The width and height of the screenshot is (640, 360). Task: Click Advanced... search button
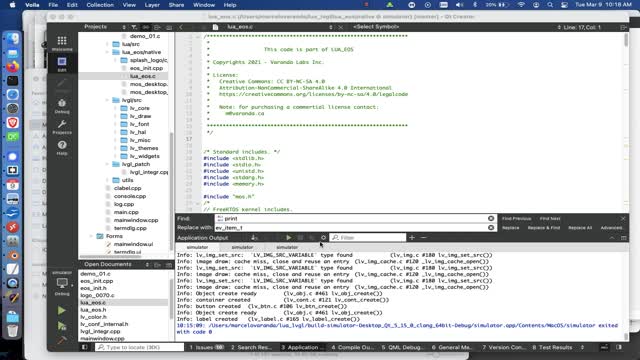tap(611, 228)
